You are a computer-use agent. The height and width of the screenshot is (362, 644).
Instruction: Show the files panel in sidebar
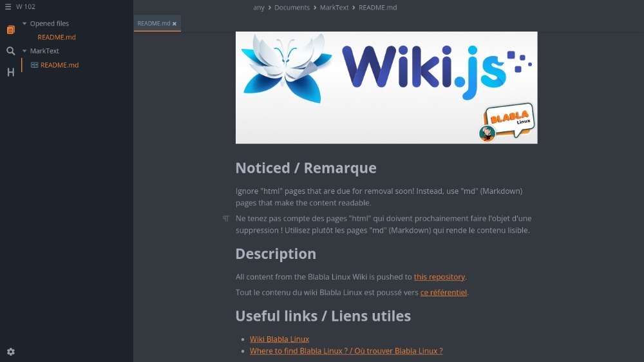coord(10,30)
